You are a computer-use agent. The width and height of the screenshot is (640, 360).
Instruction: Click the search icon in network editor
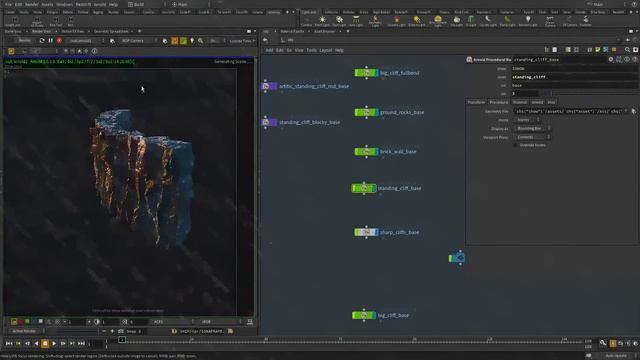627,50
